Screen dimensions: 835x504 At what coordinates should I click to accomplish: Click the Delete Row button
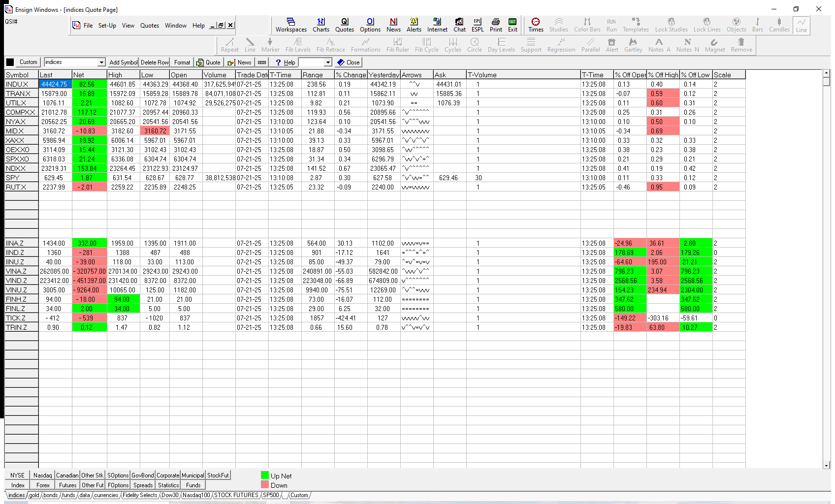point(155,63)
